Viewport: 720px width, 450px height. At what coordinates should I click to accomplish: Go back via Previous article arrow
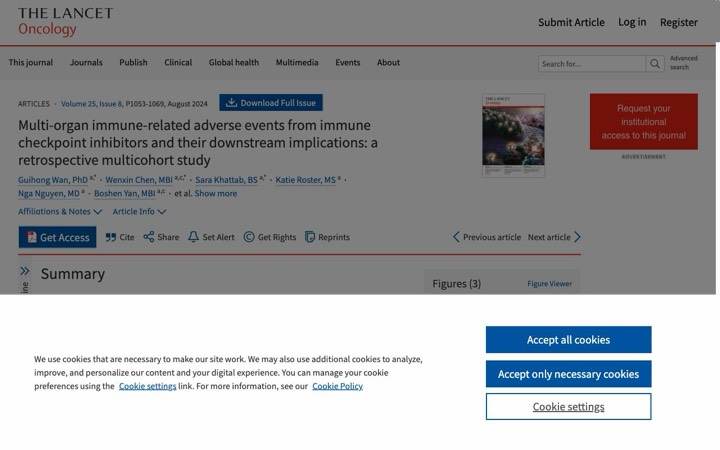456,237
